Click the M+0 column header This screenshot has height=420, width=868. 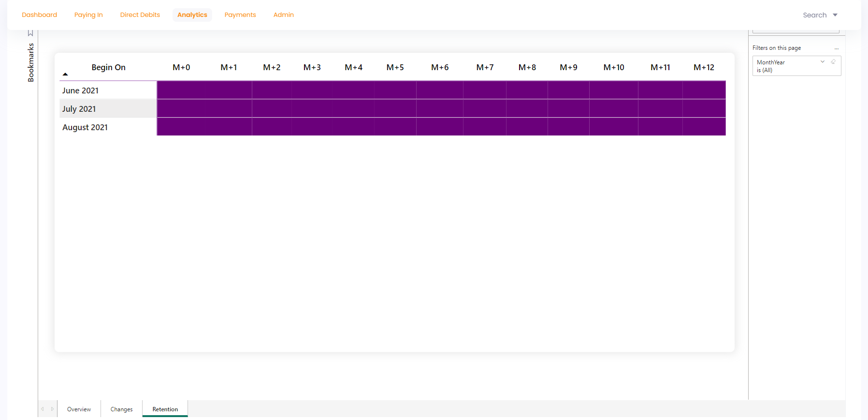coord(181,67)
